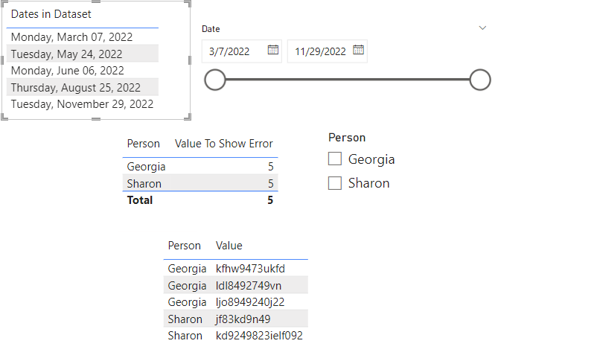Click the start date field 3/7/2022
The width and height of the screenshot is (597, 364).
click(241, 51)
